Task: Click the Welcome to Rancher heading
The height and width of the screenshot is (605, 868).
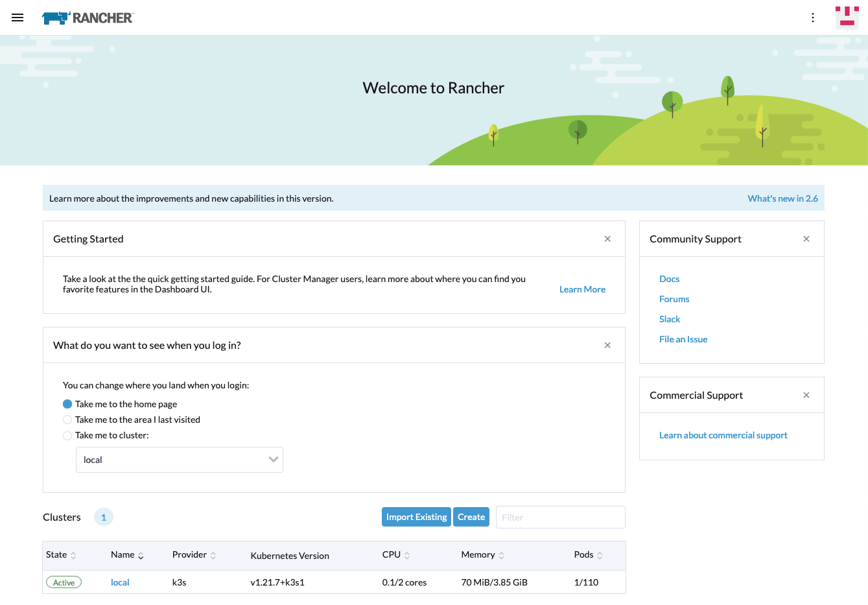Action: (x=434, y=88)
